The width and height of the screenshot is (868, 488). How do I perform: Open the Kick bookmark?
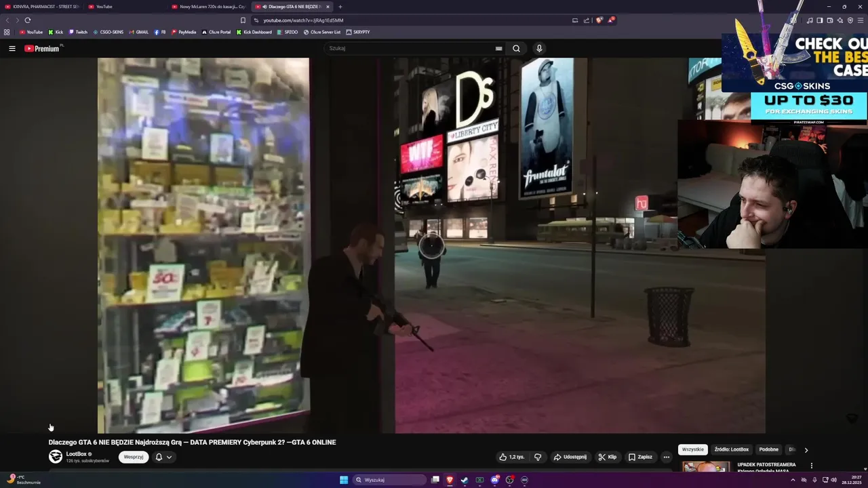pyautogui.click(x=56, y=32)
